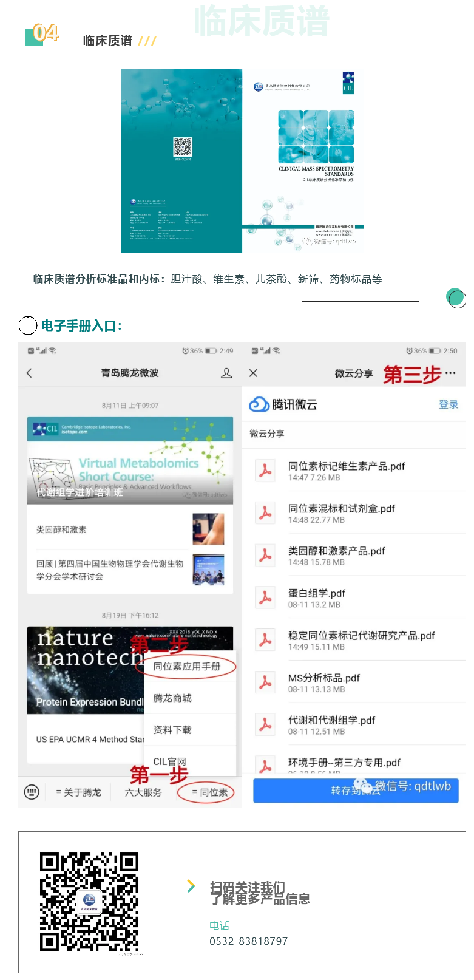The width and height of the screenshot is (474, 980).
Task: Click the QR code image at the bottom
Action: (x=89, y=901)
